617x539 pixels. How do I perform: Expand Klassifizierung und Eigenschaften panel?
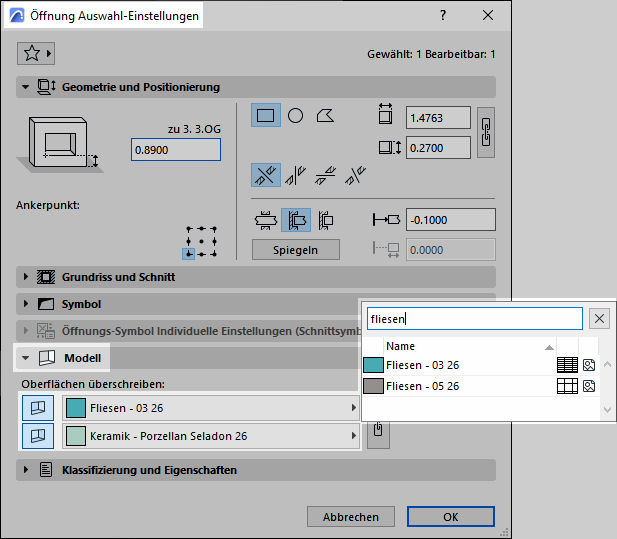tap(26, 470)
